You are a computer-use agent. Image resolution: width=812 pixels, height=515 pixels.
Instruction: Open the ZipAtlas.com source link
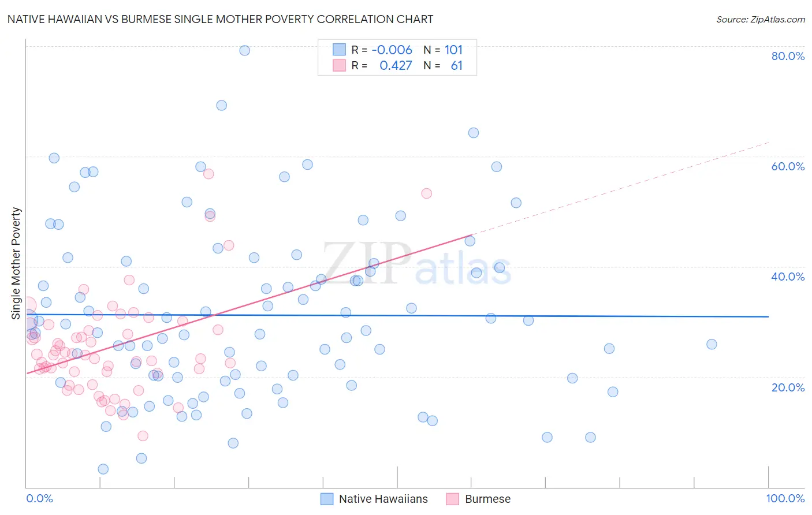(x=761, y=19)
